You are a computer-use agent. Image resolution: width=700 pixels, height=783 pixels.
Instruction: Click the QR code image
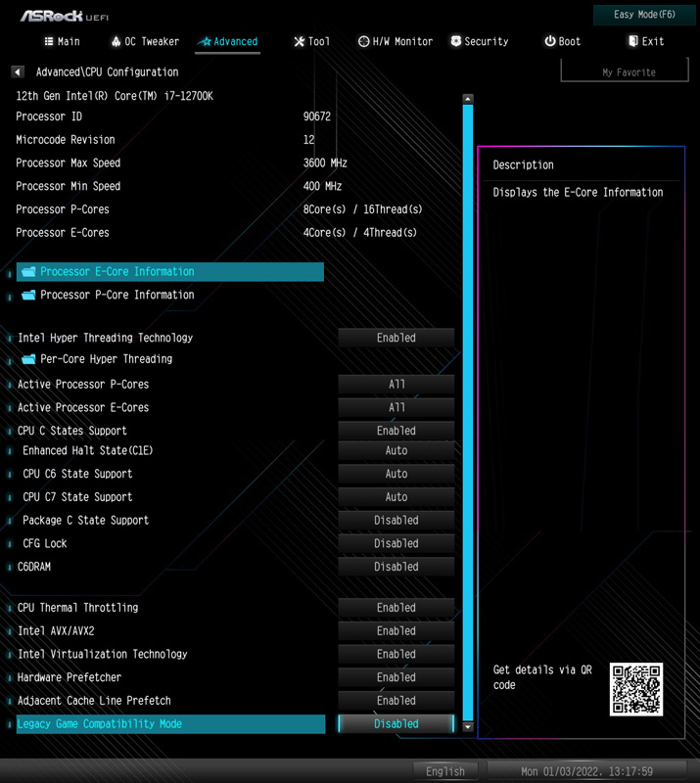[636, 690]
